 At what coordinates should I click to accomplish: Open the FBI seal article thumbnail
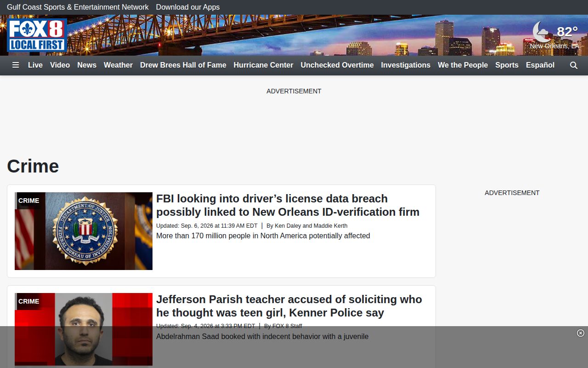[x=84, y=231]
